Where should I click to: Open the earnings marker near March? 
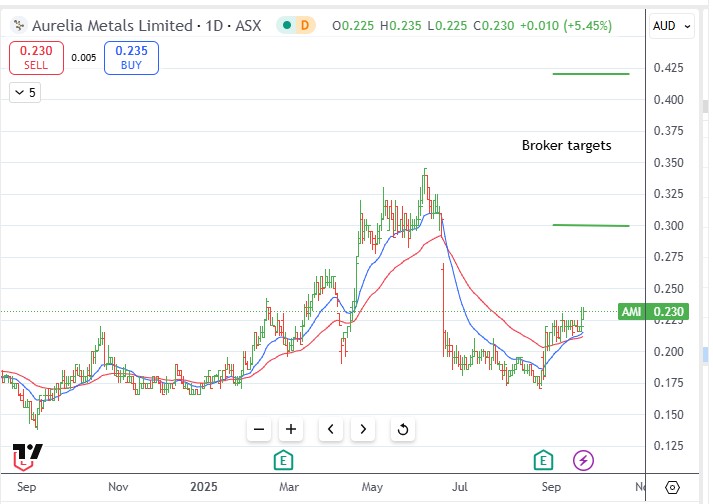pos(283,460)
